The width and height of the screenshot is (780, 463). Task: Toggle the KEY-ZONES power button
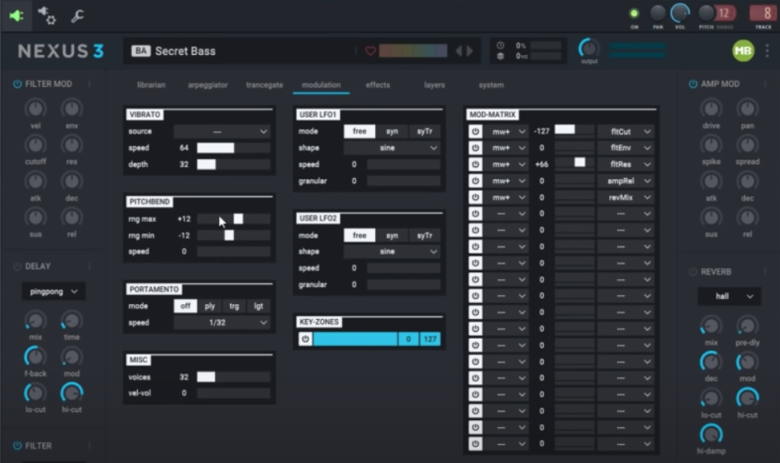pos(305,339)
